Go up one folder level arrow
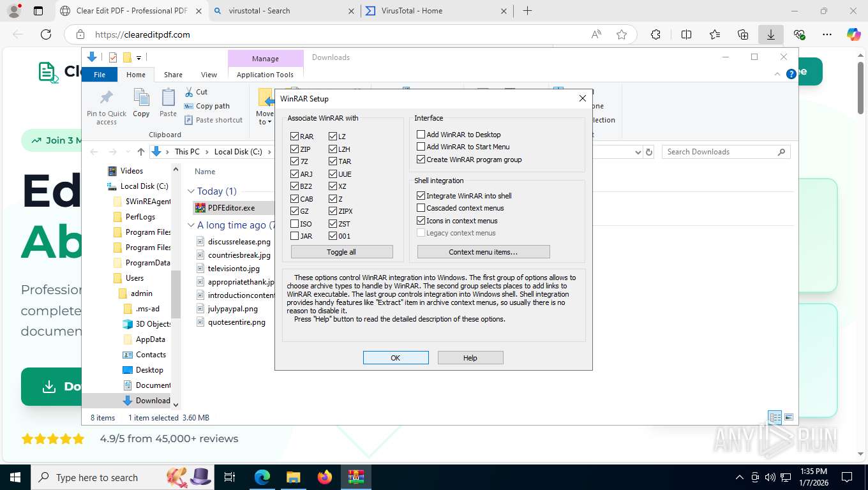 pyautogui.click(x=141, y=152)
